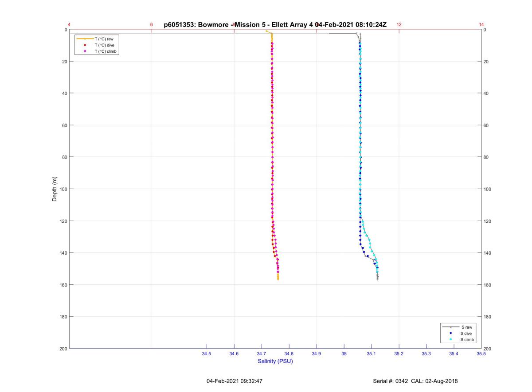The image size is (532, 392).
Task: Click the red 6 temperature tick label
Action: pyautogui.click(x=152, y=25)
